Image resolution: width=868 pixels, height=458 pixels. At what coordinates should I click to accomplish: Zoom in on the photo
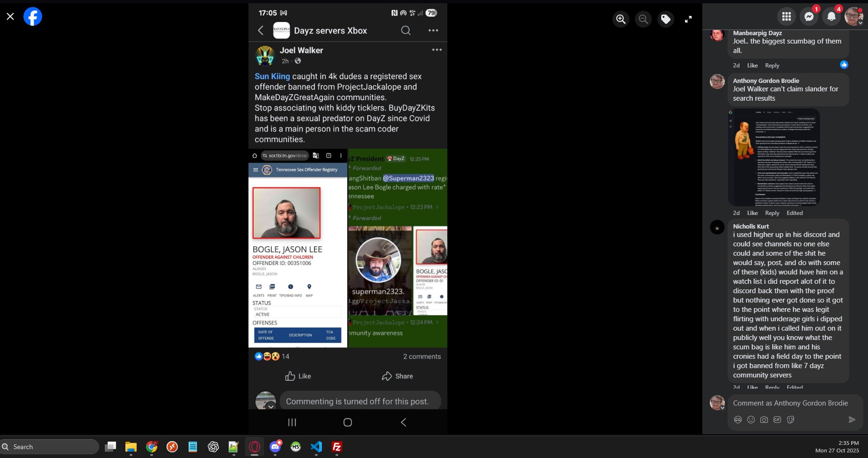pos(621,19)
